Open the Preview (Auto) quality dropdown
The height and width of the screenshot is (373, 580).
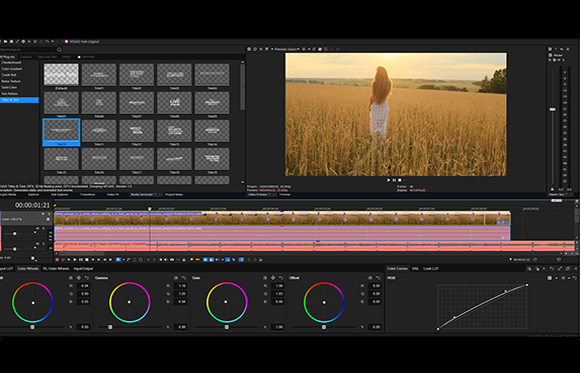tap(287, 49)
